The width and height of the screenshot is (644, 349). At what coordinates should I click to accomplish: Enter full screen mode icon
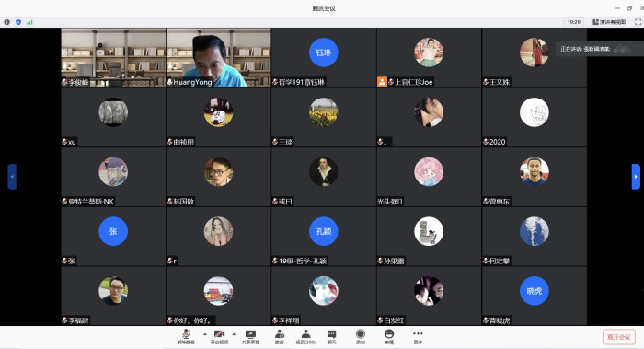pyautogui.click(x=638, y=22)
